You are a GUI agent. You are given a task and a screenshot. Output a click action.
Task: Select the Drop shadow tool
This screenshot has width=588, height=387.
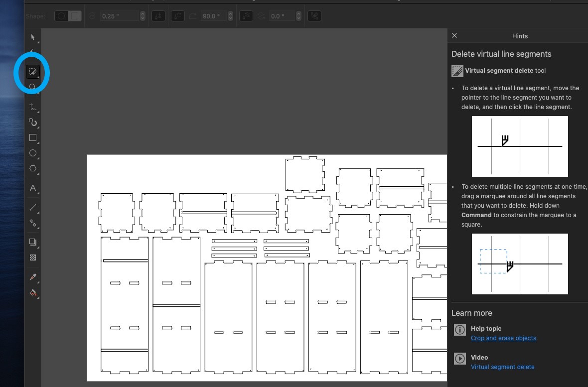tap(33, 242)
